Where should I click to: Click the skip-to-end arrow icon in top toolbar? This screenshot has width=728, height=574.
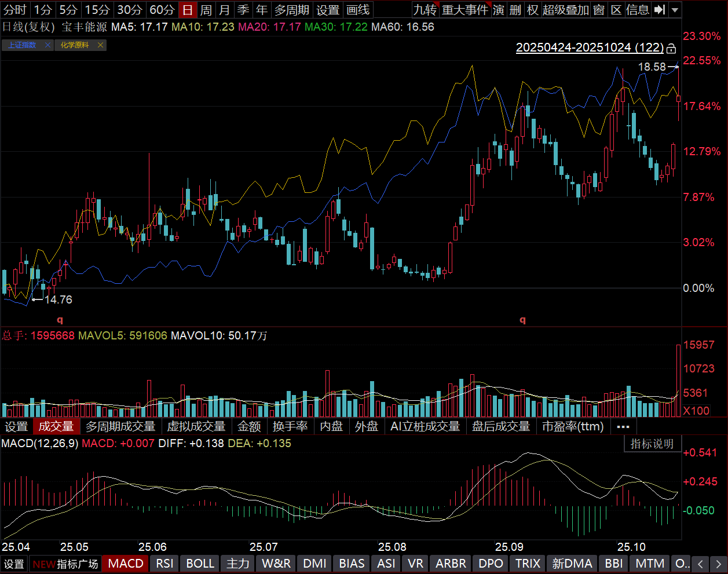tap(659, 10)
